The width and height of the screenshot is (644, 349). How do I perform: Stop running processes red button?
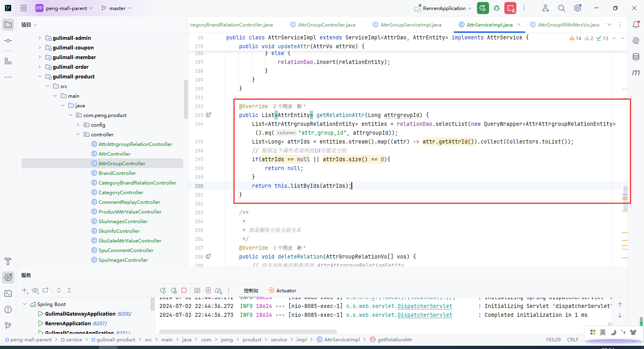pyautogui.click(x=510, y=8)
